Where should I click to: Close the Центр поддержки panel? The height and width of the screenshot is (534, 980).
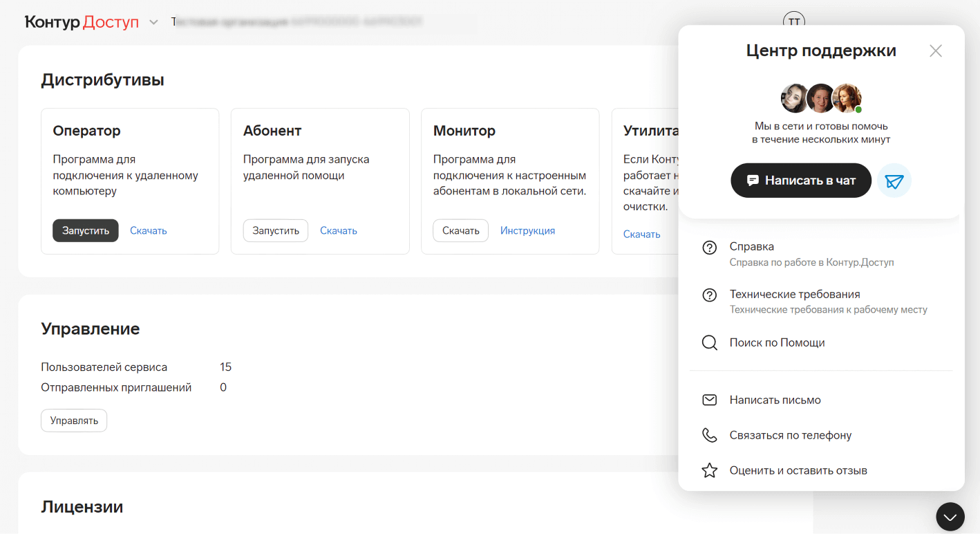936,50
